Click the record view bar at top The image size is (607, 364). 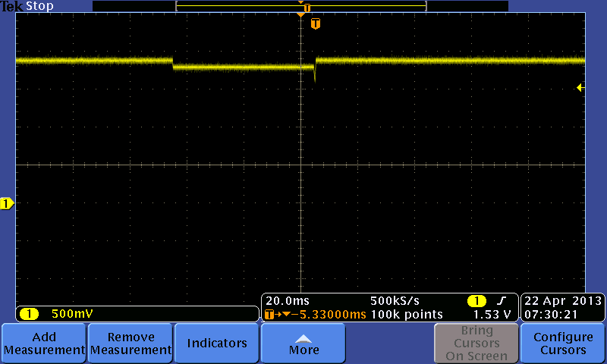[x=300, y=6]
